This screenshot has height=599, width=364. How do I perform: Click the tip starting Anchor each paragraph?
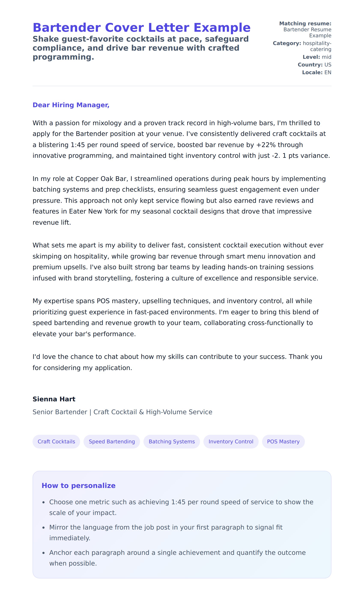(177, 558)
